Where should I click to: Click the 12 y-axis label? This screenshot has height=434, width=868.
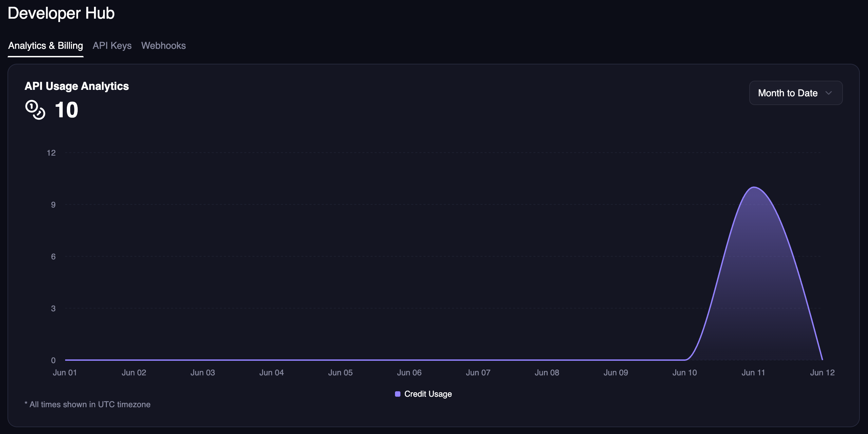coord(51,153)
